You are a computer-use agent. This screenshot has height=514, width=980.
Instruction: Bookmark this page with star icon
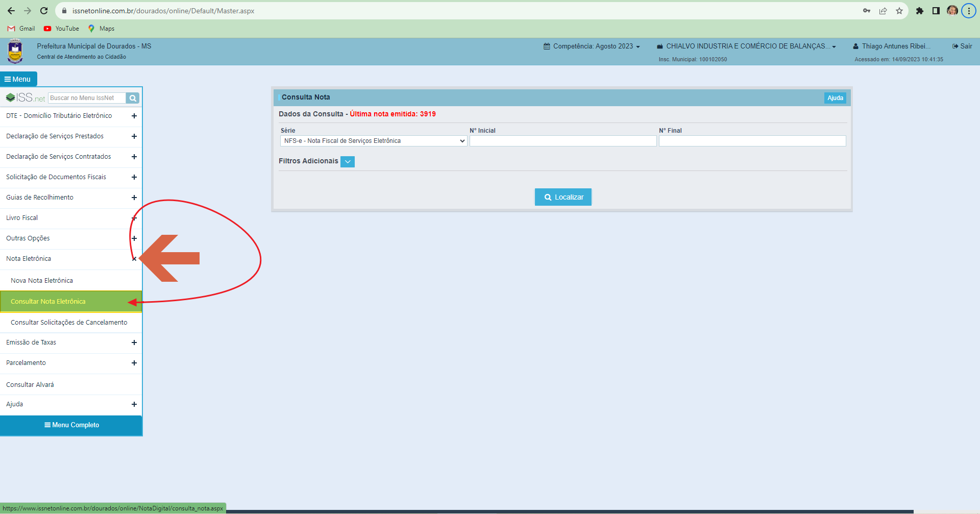[899, 11]
